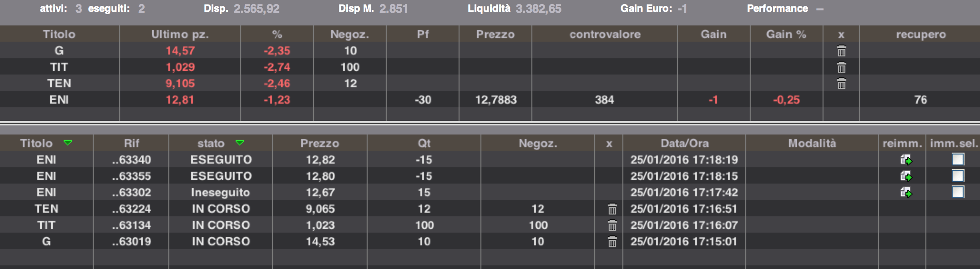Click reimm. icon for ENI order 63355
The height and width of the screenshot is (269, 980).
(x=905, y=176)
